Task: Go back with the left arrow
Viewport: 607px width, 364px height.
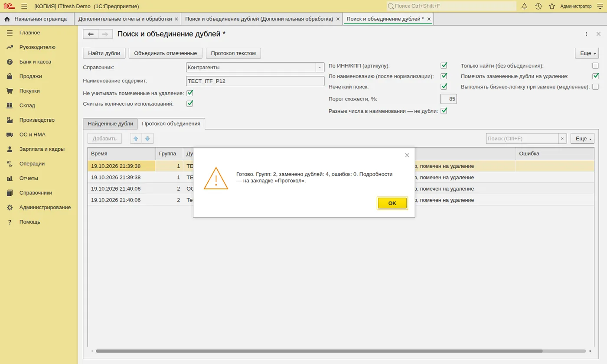Action: 91,34
